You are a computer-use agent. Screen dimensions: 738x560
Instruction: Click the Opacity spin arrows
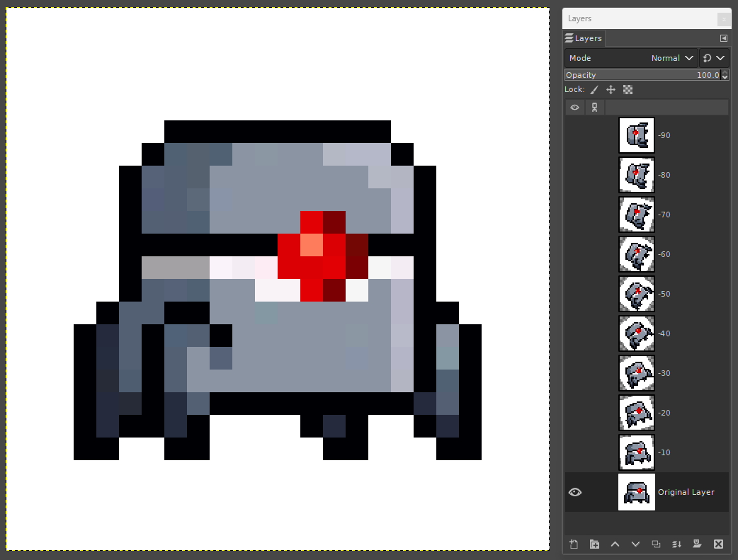click(x=725, y=75)
